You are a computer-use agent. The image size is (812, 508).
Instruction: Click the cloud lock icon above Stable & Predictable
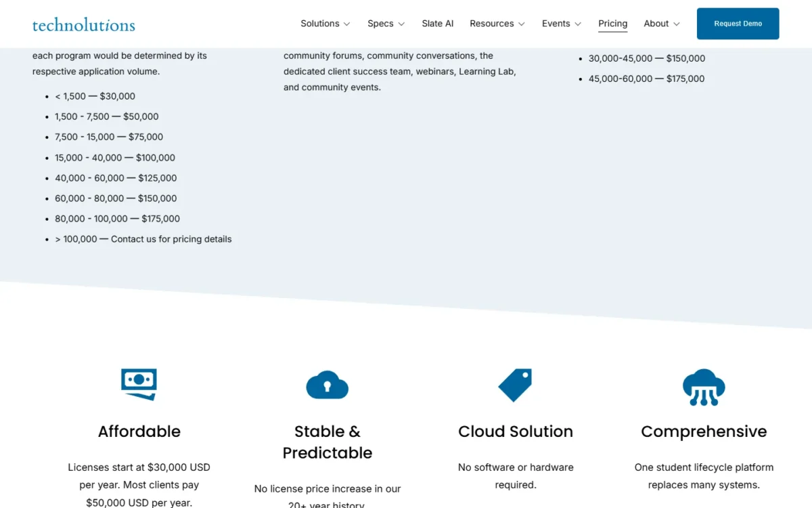pyautogui.click(x=328, y=385)
